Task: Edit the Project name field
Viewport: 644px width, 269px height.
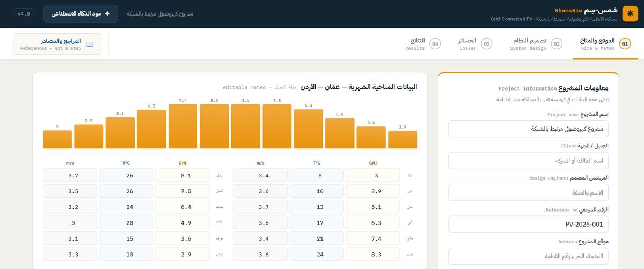Action: [528, 129]
